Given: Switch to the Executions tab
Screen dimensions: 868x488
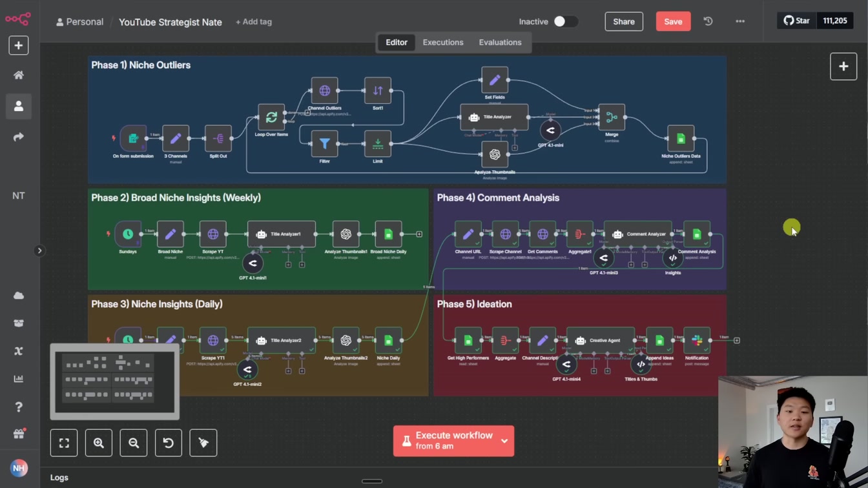Looking at the screenshot, I should (x=443, y=43).
